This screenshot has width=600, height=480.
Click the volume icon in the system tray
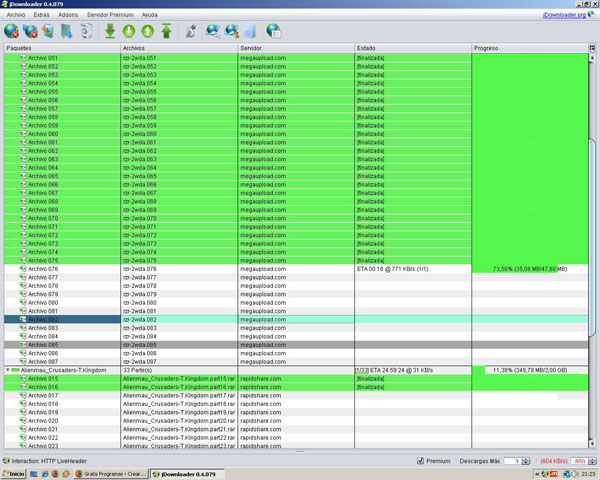point(575,474)
